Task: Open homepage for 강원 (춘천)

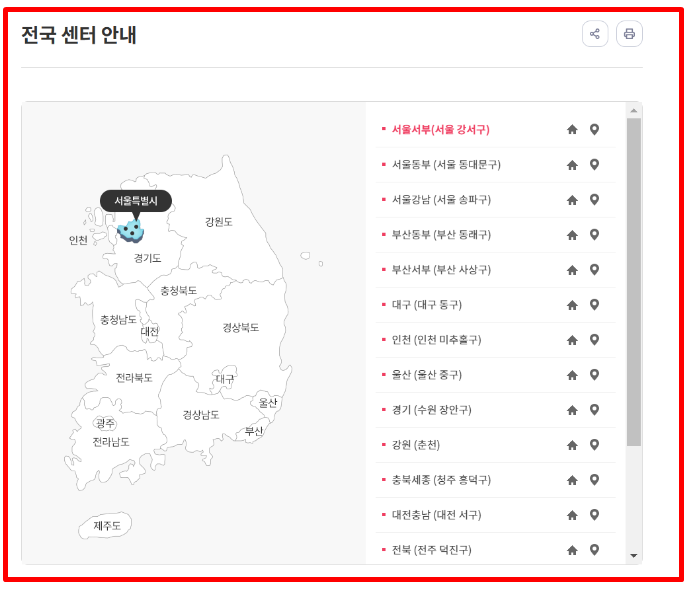Action: point(572,445)
